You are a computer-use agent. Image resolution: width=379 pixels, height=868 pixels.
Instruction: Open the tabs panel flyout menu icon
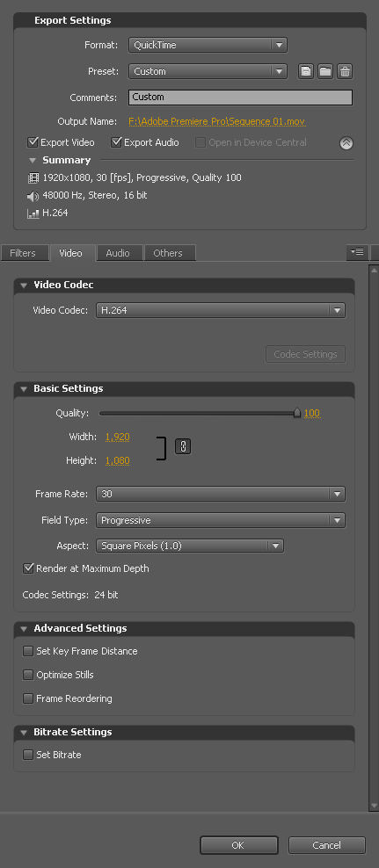click(357, 252)
